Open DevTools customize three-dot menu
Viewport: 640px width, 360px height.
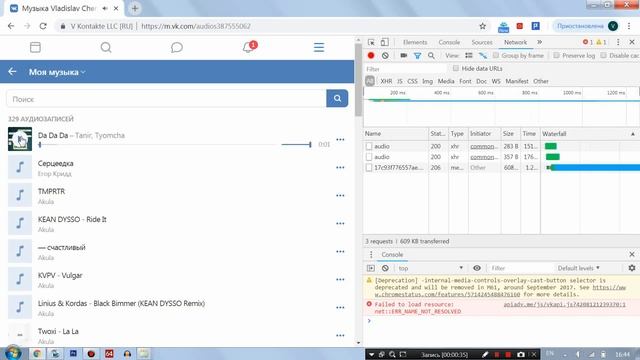[618, 42]
